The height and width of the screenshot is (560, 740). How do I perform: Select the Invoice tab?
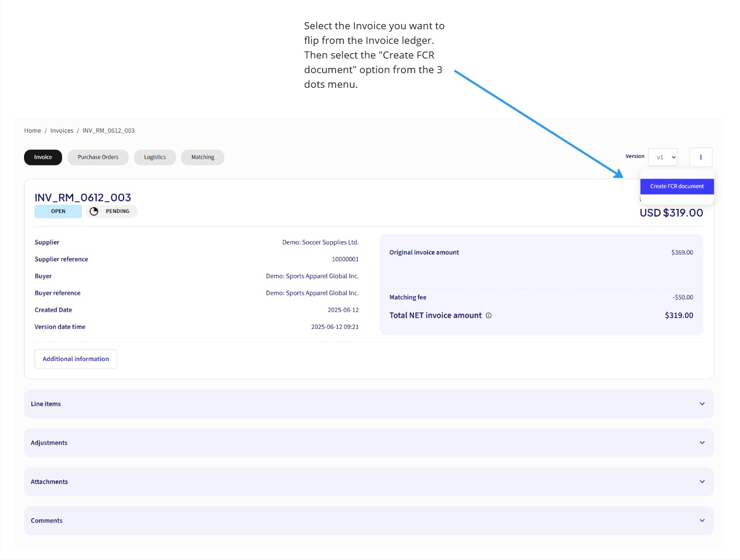[x=43, y=157]
